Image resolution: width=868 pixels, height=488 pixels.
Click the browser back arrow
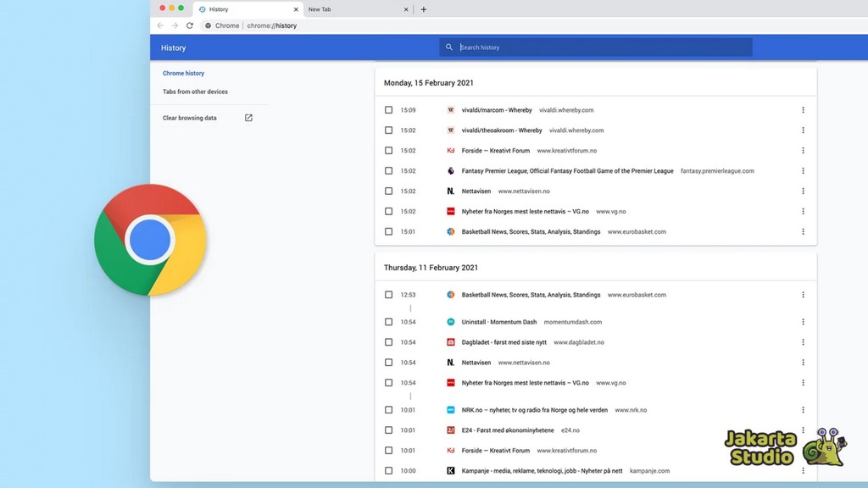coord(160,25)
